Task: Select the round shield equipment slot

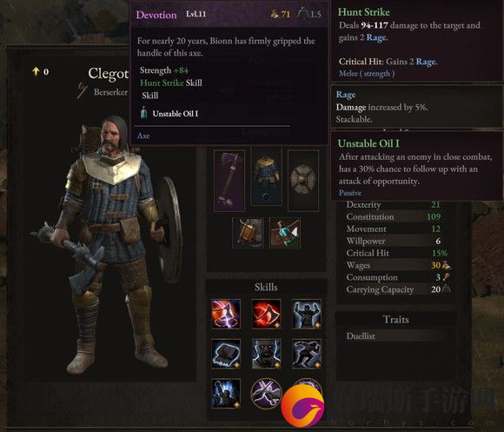Action: tap(303, 180)
